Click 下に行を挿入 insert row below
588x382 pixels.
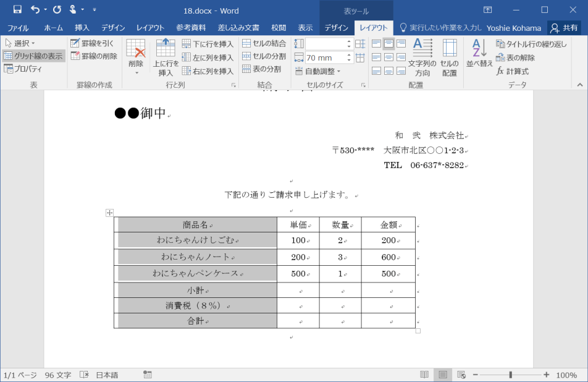208,44
